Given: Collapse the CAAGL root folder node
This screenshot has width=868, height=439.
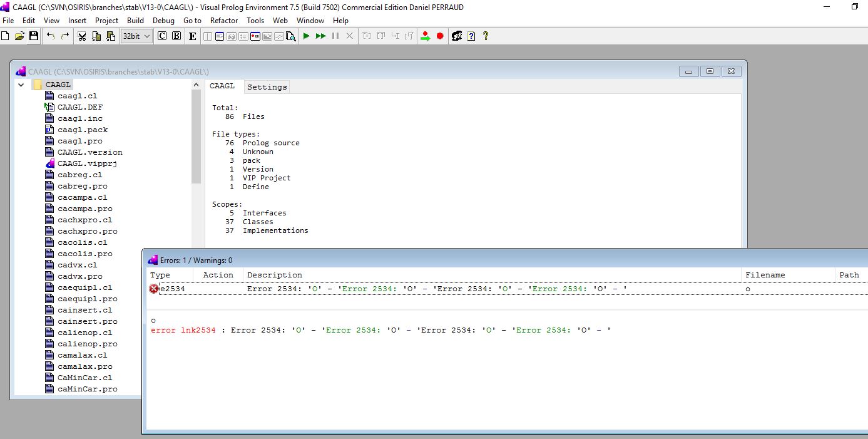Looking at the screenshot, I should (x=21, y=85).
